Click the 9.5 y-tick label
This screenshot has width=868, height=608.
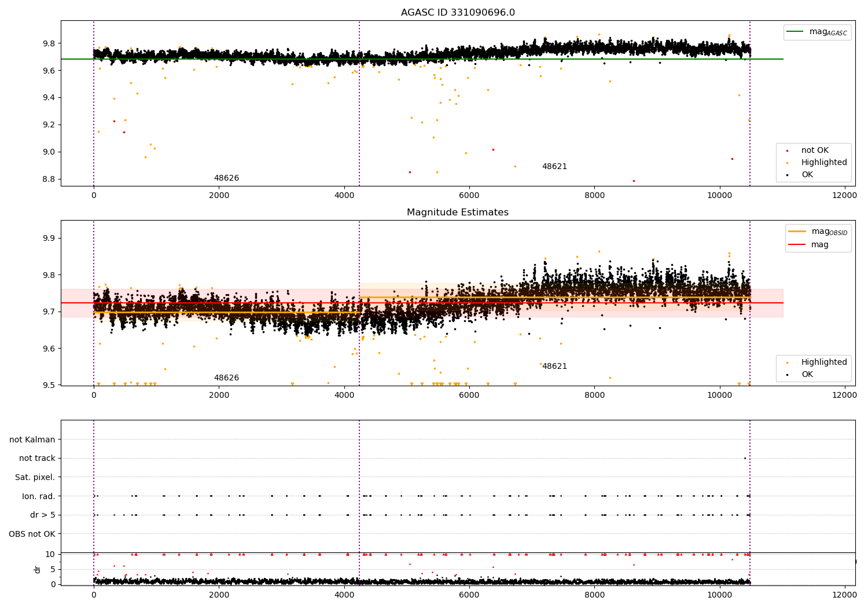pyautogui.click(x=49, y=386)
